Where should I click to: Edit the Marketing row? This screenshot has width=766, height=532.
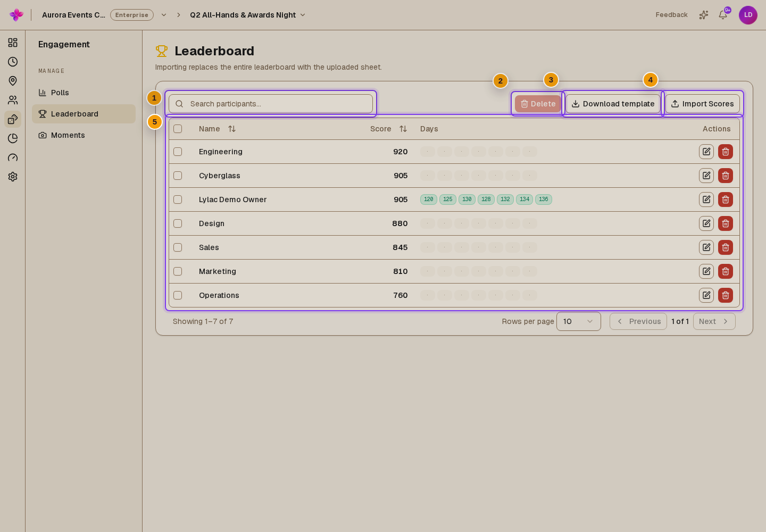pos(706,271)
